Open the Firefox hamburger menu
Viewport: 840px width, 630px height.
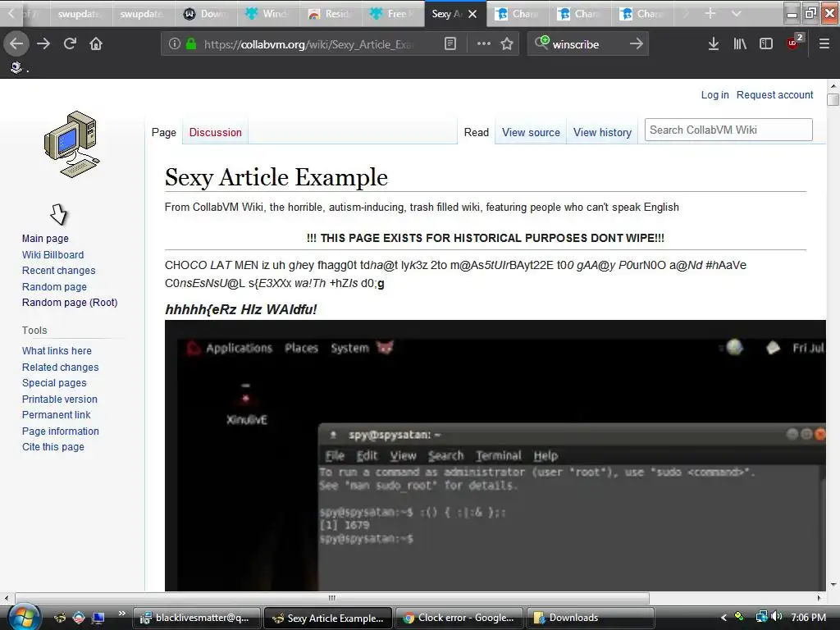point(824,44)
